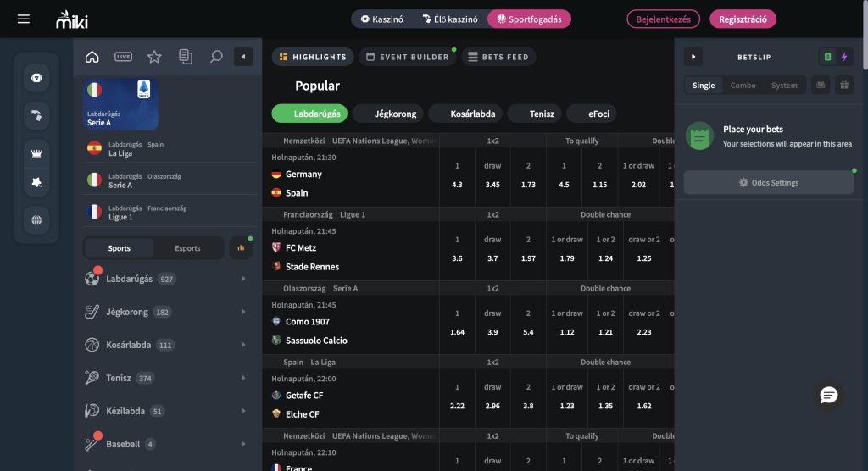Toggle quick bet lightning mode
Image resolution: width=868 pixels, height=471 pixels.
843,57
